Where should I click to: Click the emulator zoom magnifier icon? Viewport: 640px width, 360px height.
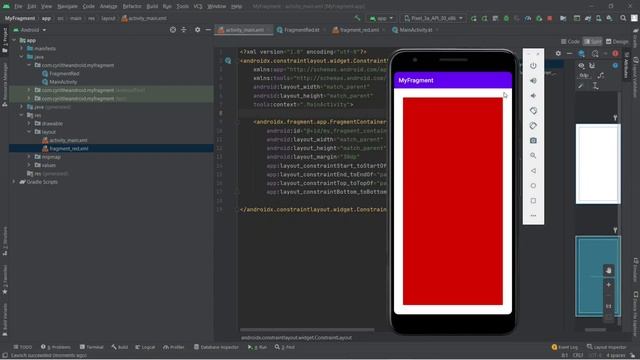coord(533,156)
